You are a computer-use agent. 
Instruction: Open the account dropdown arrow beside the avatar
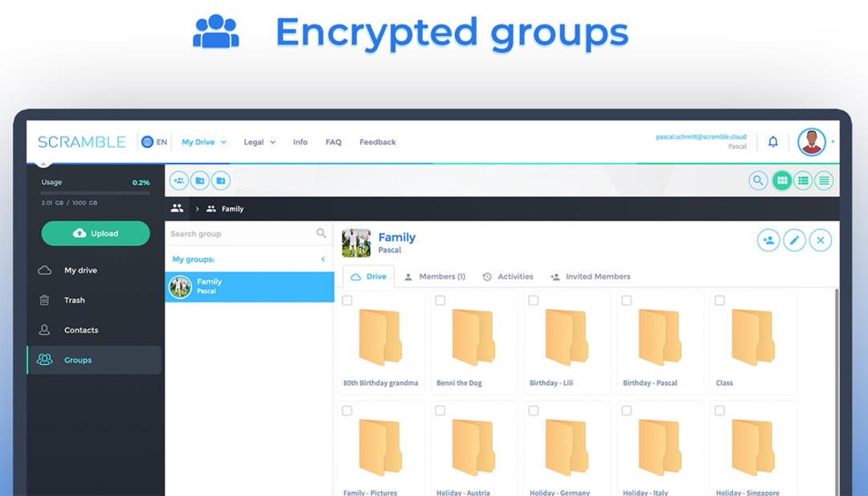(833, 141)
